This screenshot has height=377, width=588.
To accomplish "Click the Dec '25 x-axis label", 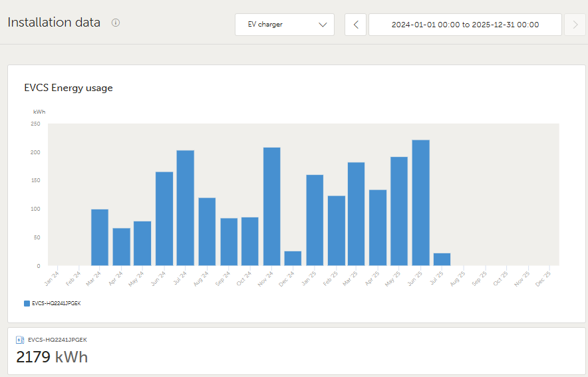I will (x=543, y=279).
